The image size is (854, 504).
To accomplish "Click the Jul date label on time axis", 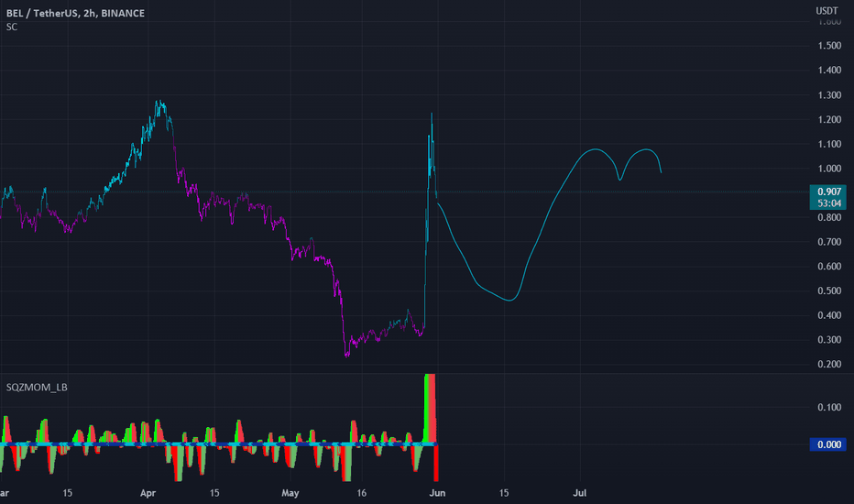I will tap(579, 493).
